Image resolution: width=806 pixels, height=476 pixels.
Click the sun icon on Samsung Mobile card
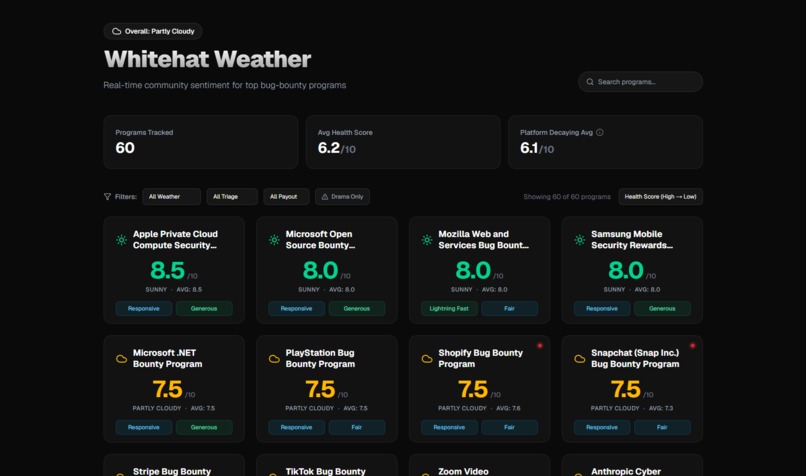(579, 240)
